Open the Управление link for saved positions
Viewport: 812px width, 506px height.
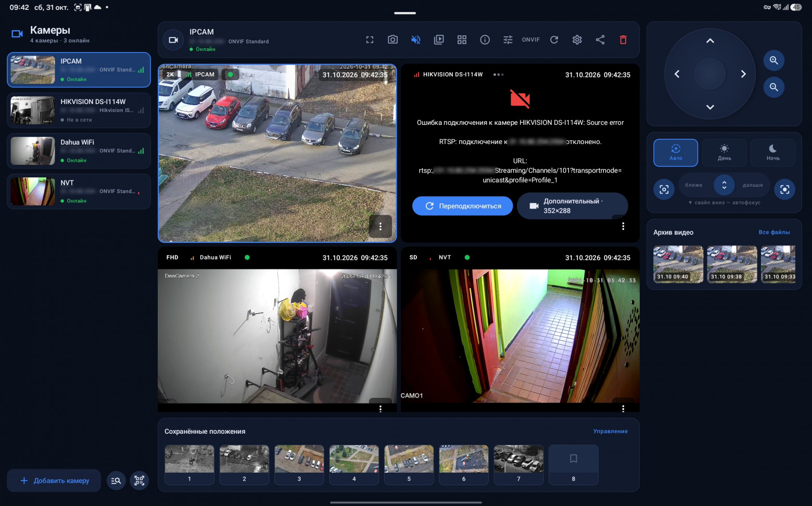611,431
